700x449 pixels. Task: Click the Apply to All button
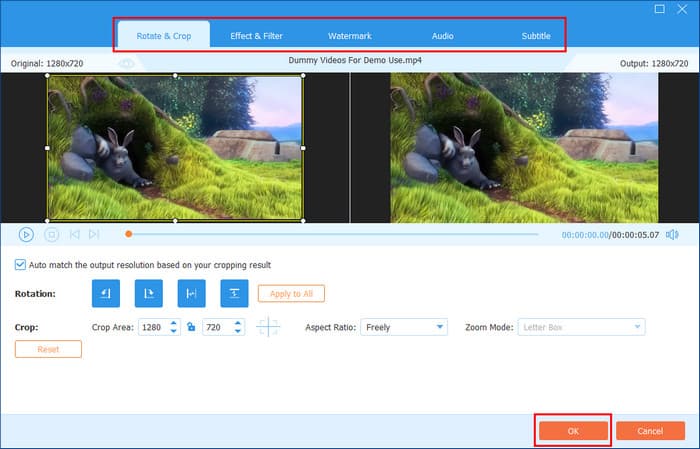pos(291,293)
